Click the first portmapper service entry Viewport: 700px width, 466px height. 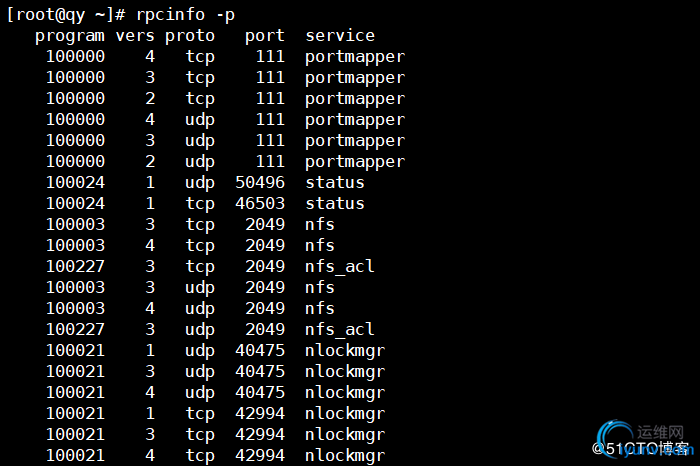355,58
